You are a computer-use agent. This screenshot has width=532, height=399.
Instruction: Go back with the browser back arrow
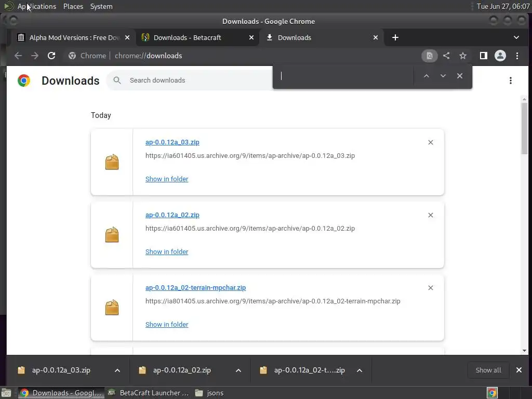pos(18,56)
